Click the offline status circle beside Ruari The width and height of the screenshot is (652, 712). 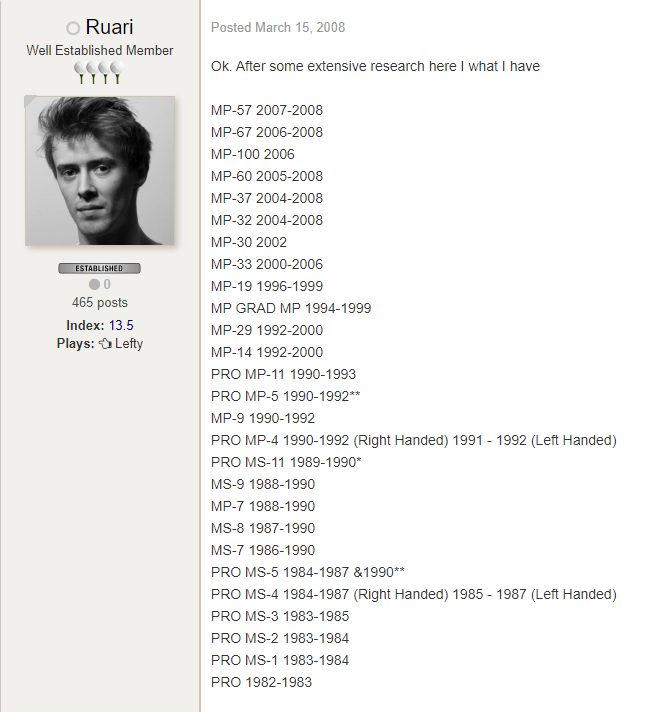[x=73, y=28]
